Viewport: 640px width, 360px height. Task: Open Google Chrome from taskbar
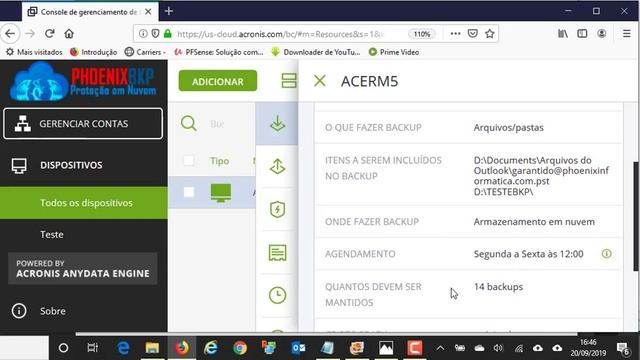[240, 348]
